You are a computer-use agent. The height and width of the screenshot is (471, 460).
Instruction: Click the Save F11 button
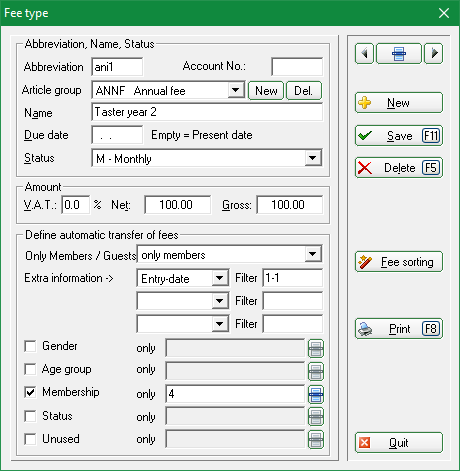[x=399, y=136]
